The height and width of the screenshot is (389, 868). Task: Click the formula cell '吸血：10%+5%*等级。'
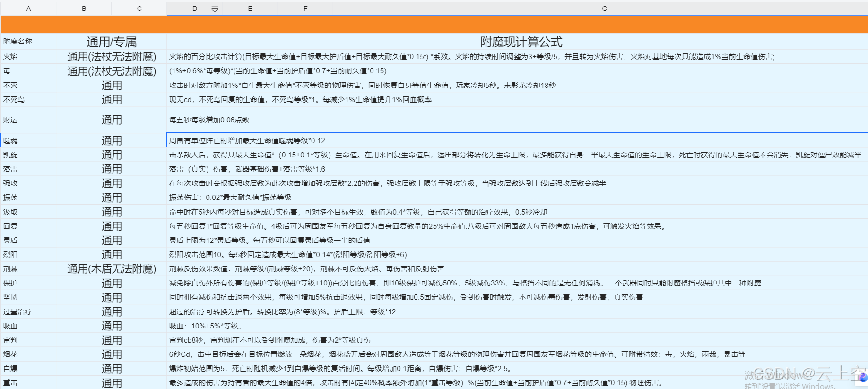[x=517, y=326]
